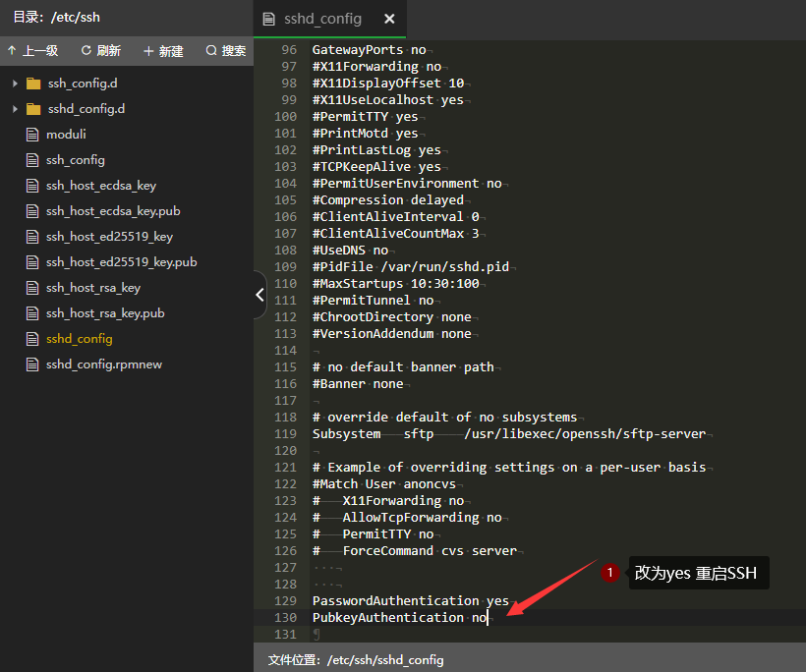Click the PasswordAuthentication yes line
Screen dimensions: 806x672
[x=411, y=601]
